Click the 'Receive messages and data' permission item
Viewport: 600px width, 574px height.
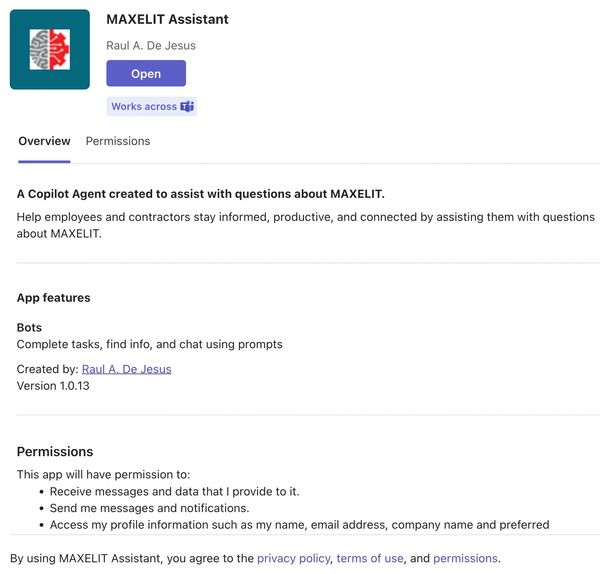point(174,491)
